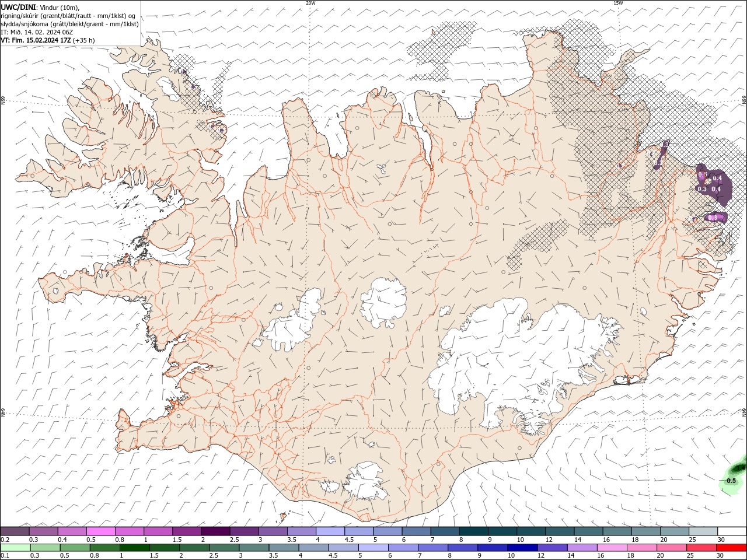Pick the 7 slate-blue swatch on the snow scale
This screenshot has width=747, height=560.
coord(444,531)
